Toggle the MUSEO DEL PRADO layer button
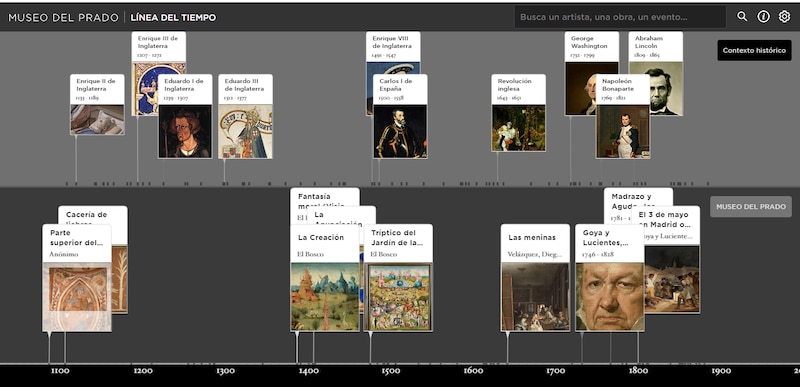Viewport: 800px width, 387px height. pyautogui.click(x=751, y=207)
